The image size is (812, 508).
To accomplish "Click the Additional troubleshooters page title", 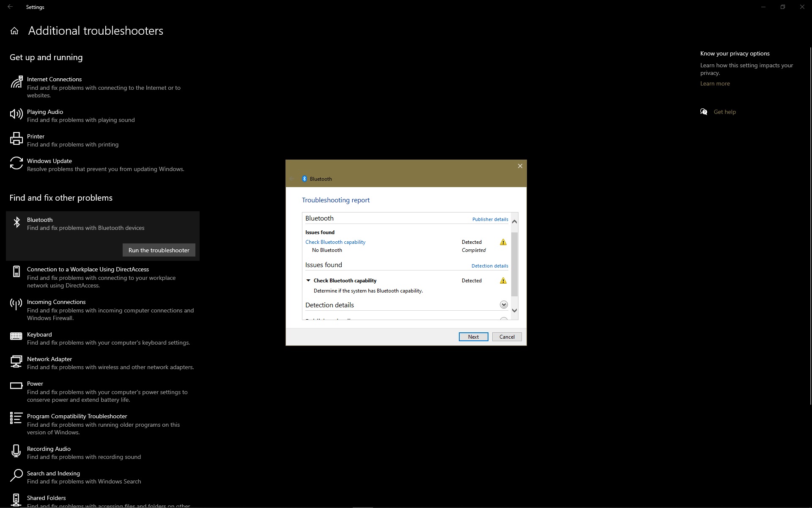I will click(96, 31).
